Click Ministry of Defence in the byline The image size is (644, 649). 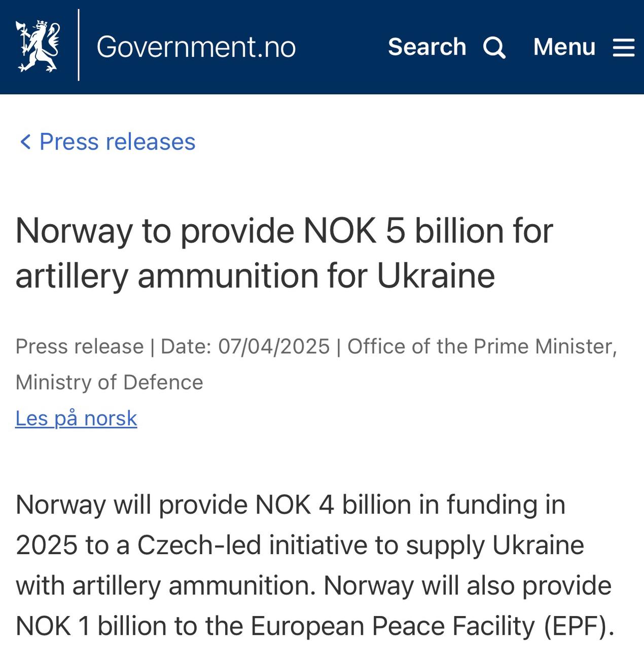tap(109, 382)
